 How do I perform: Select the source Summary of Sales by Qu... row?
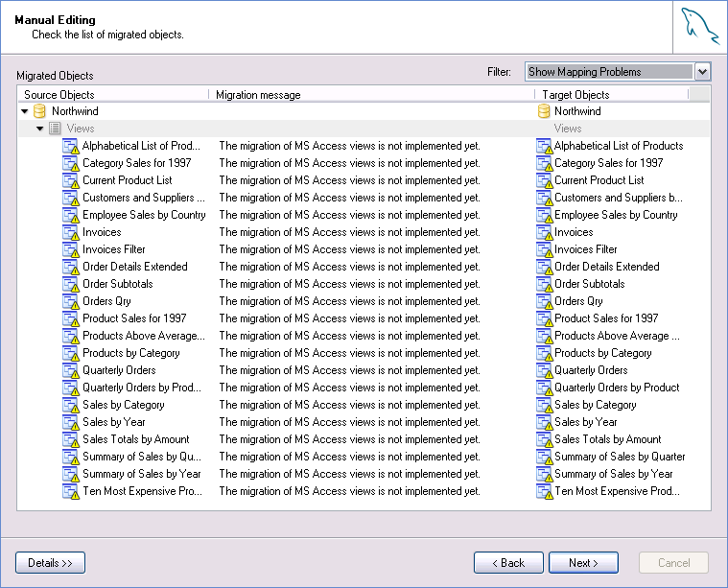click(142, 457)
